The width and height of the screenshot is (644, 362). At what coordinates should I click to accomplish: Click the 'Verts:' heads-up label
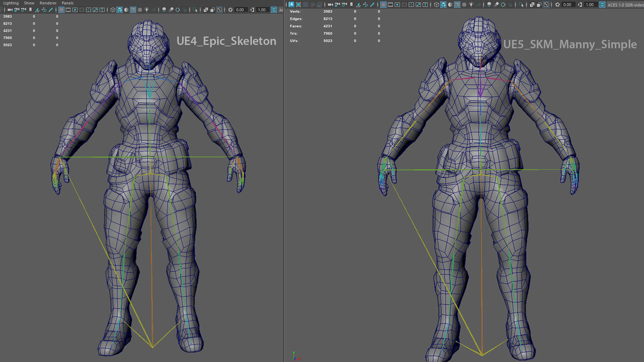tap(295, 11)
